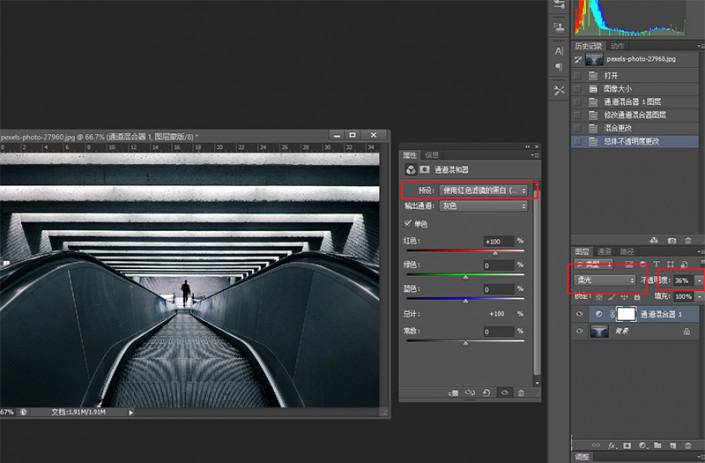Click new adjustment layer icon in Layers panel
The image size is (705, 463).
(641, 443)
